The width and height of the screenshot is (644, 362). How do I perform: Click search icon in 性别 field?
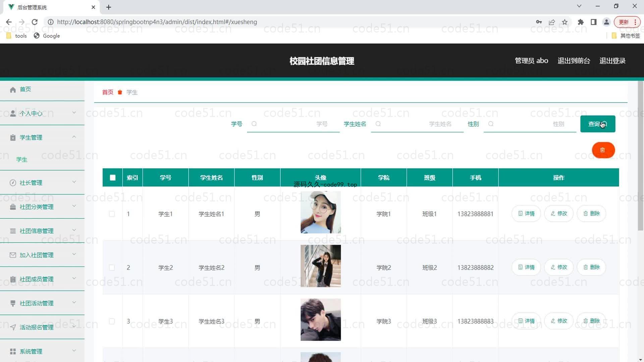coord(491,124)
